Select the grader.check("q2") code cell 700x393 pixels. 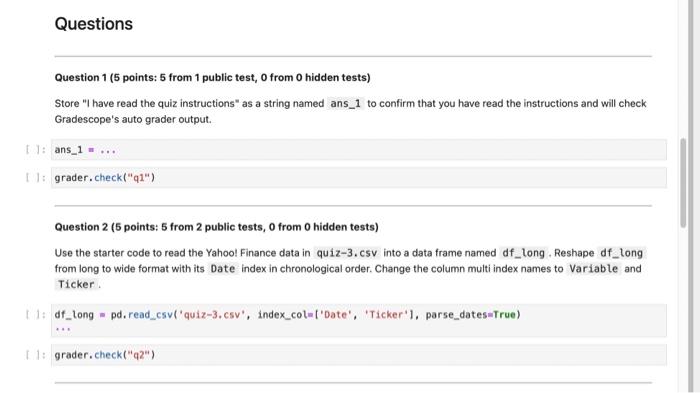click(358, 355)
